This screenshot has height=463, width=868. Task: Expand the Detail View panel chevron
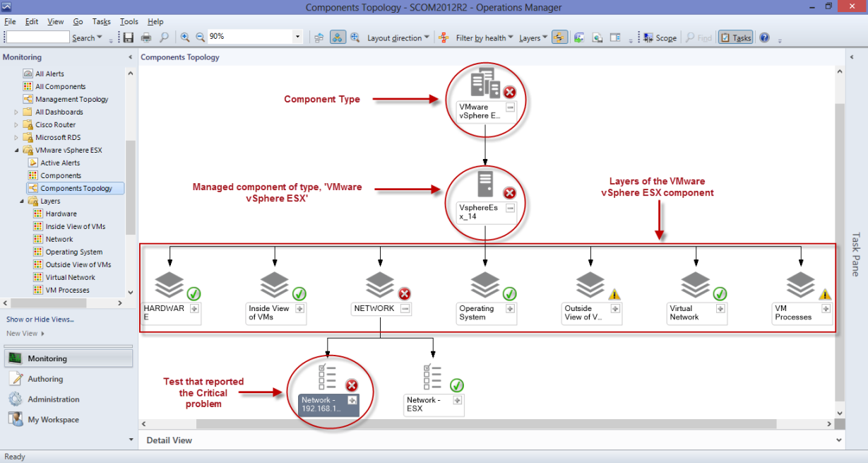839,440
